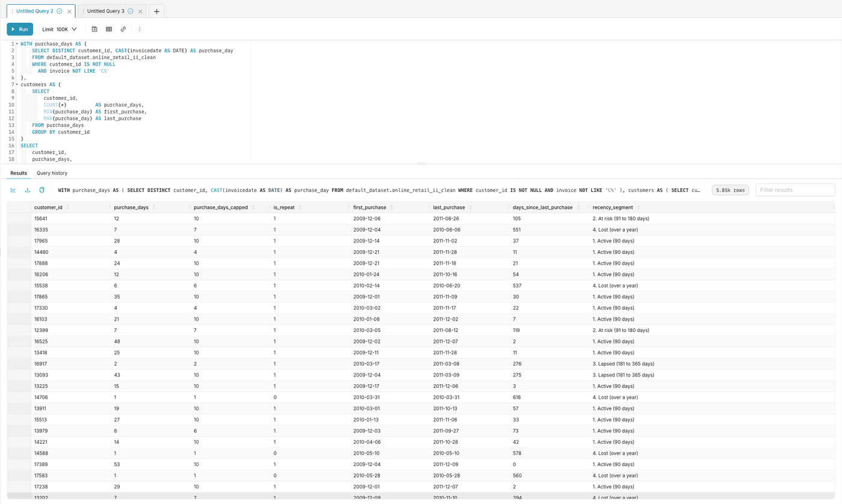Click the 5.85k rows badge

[x=730, y=190]
